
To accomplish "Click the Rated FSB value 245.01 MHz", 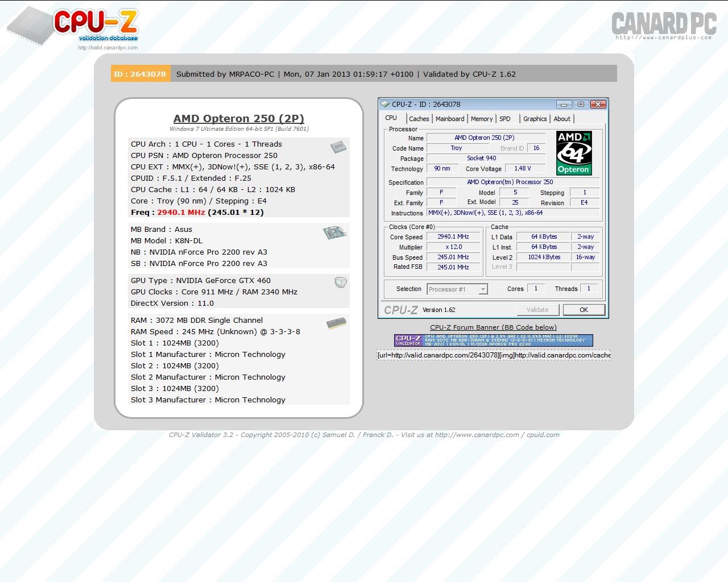I will (x=453, y=267).
